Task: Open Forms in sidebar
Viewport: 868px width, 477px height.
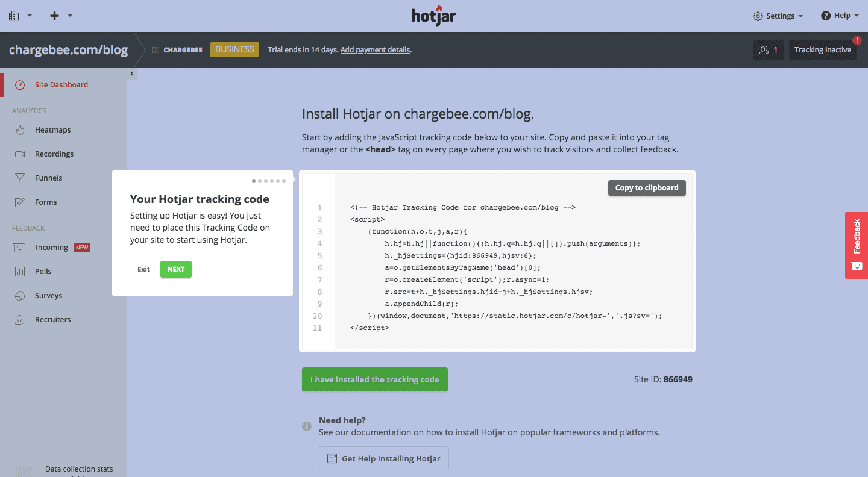Action: tap(46, 202)
